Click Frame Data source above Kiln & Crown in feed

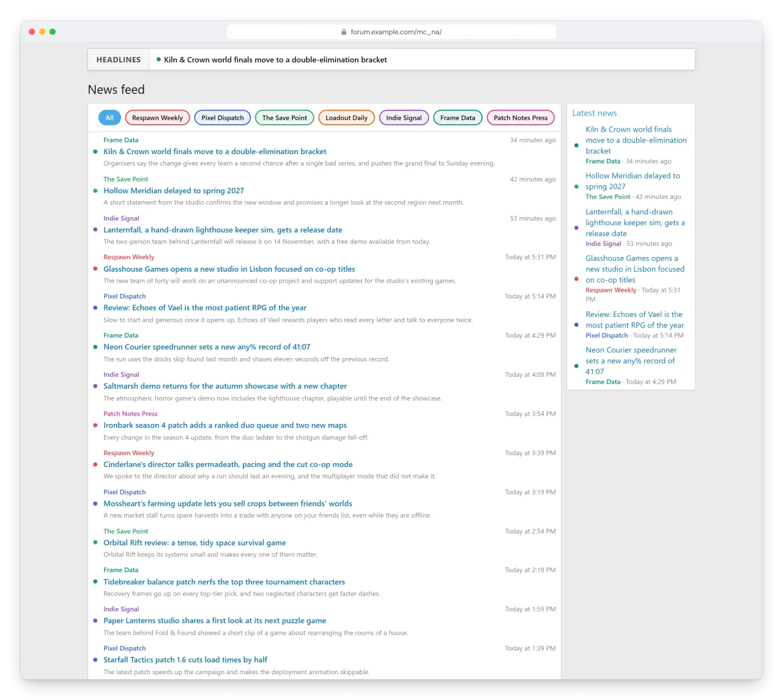tap(121, 140)
